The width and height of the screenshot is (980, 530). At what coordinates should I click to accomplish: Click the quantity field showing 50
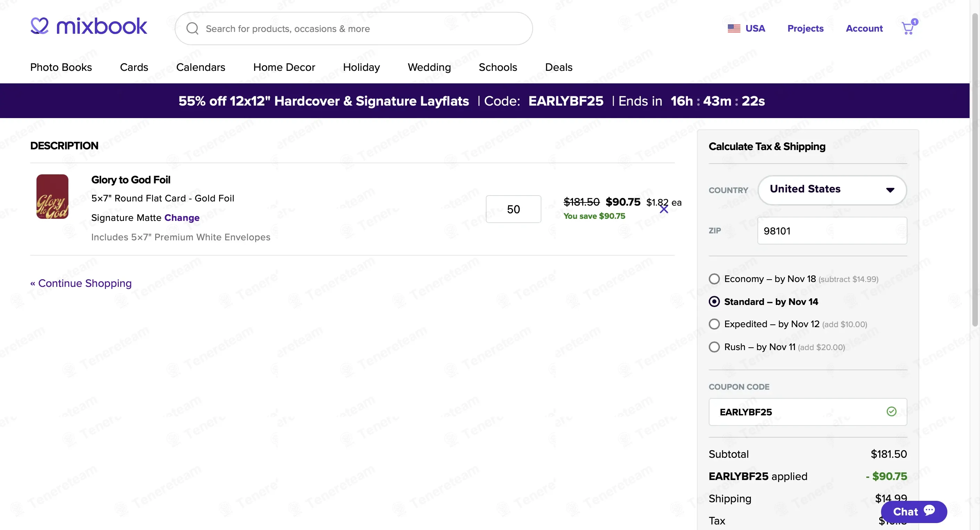point(513,209)
